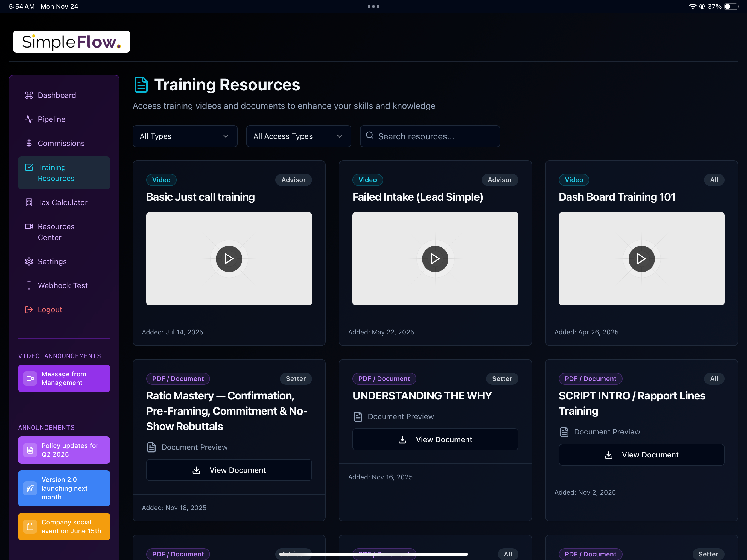Screen dimensions: 747x560
Task: Click the Search resources input field
Action: tap(430, 136)
